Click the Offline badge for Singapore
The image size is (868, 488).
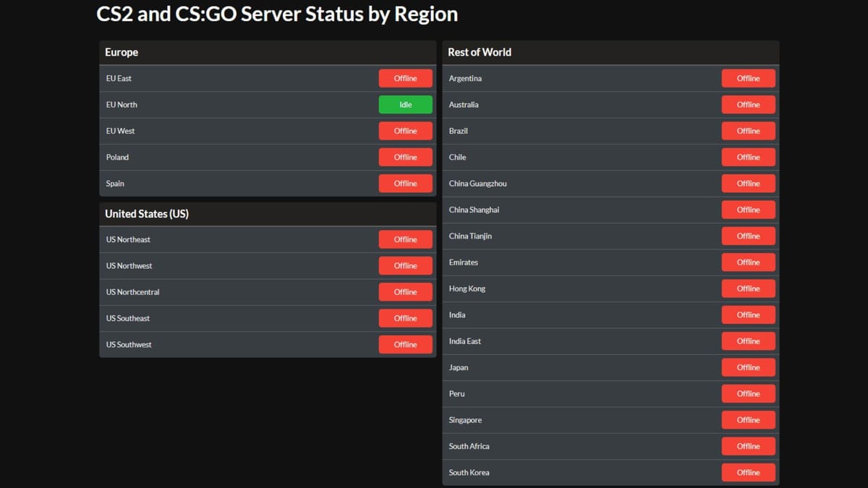pos(749,420)
